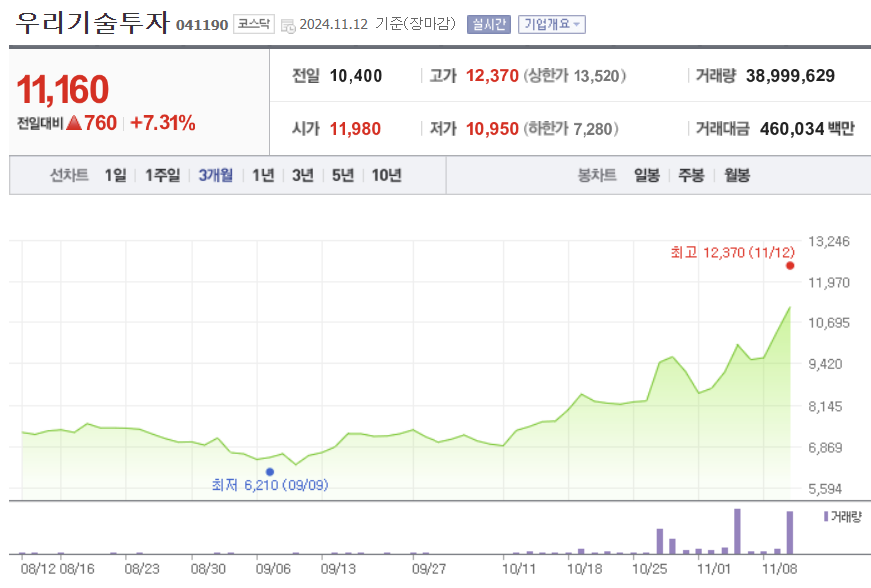The height and width of the screenshot is (588, 871).
Task: Open the 기업개요 dropdown
Action: click(x=552, y=24)
